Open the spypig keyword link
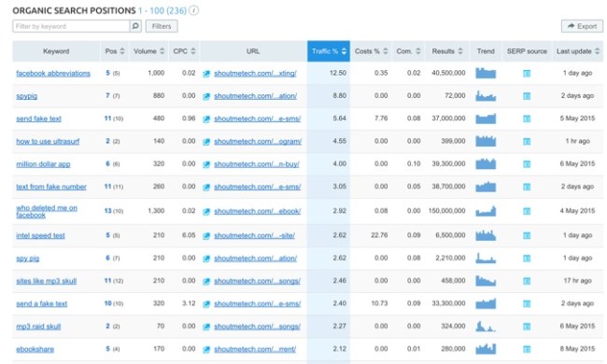The image size is (607, 364). (27, 96)
